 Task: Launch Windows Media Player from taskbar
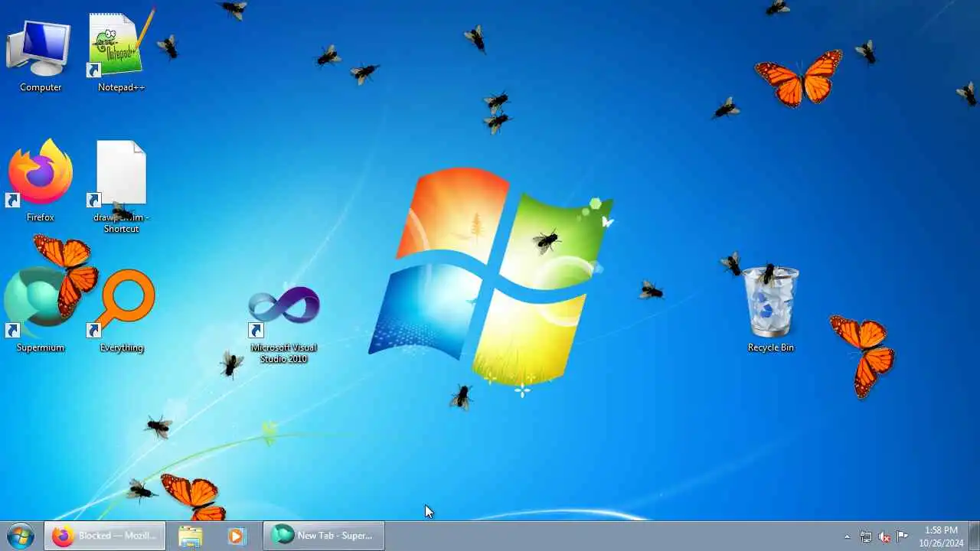point(237,536)
